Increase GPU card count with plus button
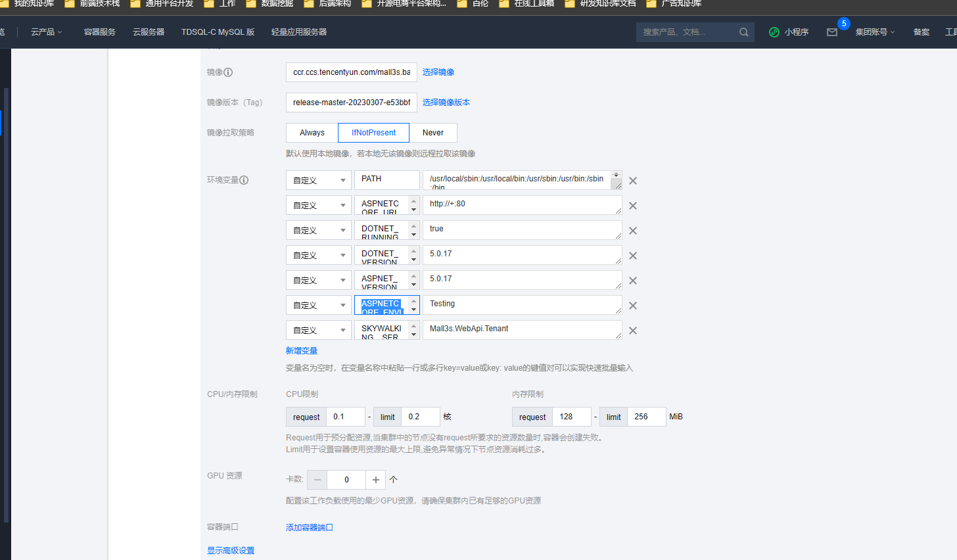The height and width of the screenshot is (560, 957). [x=376, y=480]
